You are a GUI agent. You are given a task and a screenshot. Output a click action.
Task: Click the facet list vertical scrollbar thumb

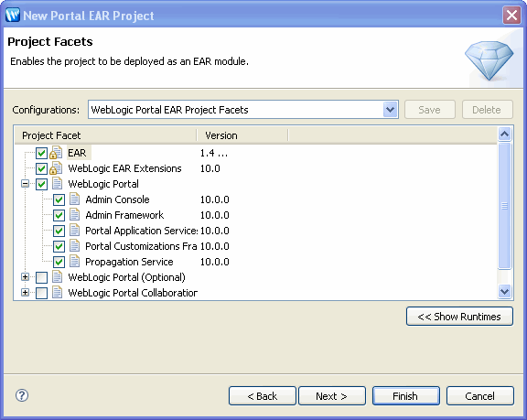504,206
